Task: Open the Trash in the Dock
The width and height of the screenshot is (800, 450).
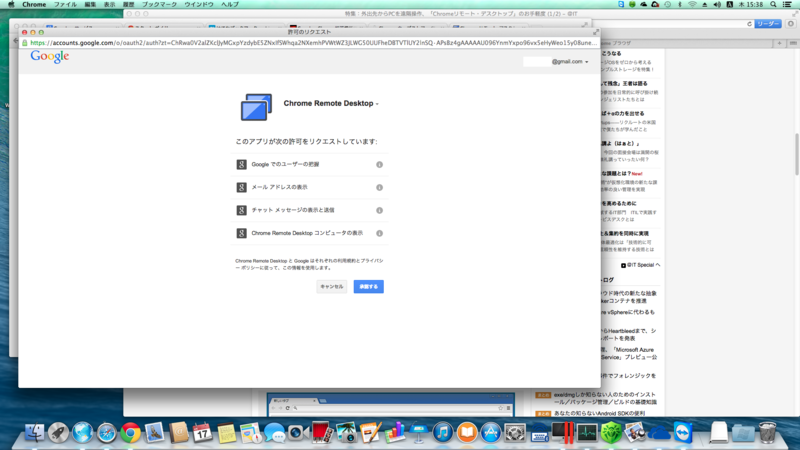Action: coord(767,433)
